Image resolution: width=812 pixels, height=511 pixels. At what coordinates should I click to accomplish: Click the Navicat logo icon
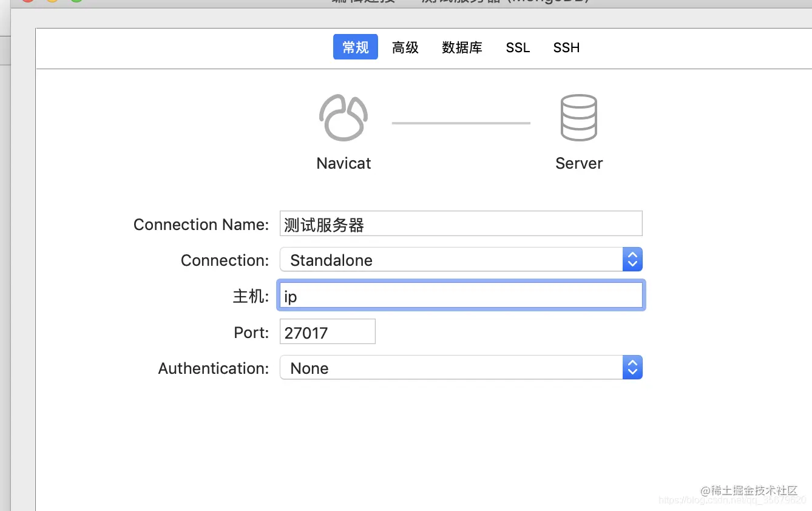tap(343, 117)
